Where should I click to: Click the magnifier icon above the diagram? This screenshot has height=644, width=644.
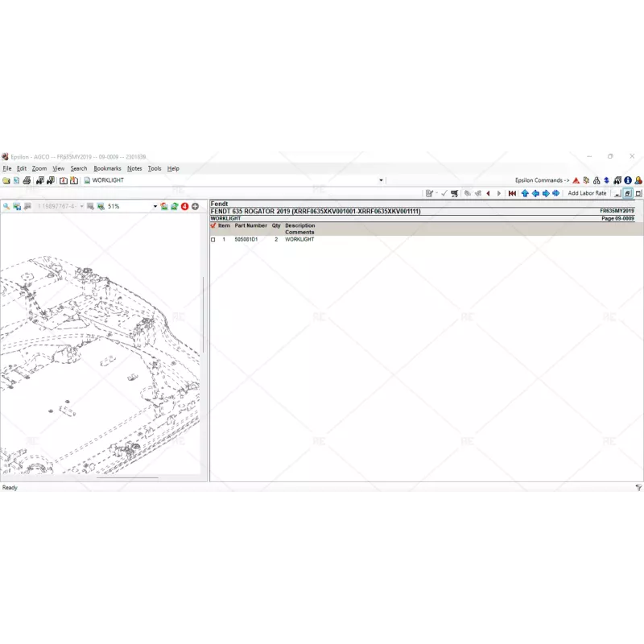(x=6, y=207)
